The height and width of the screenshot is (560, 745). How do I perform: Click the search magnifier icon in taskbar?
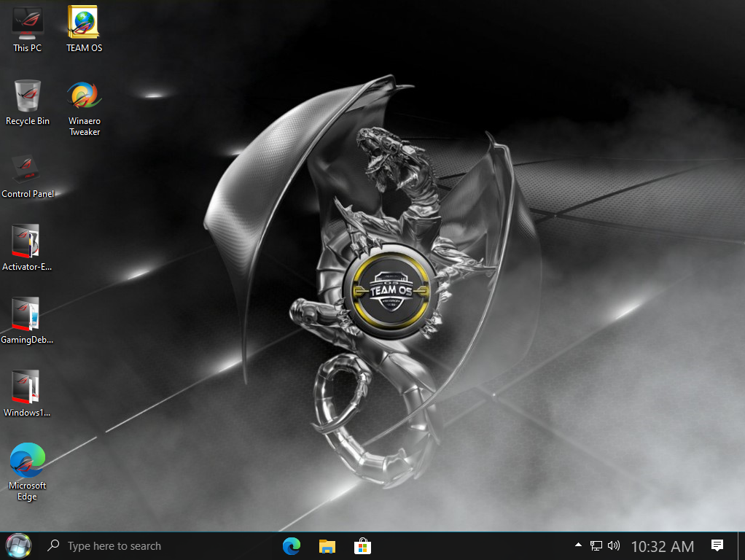(x=53, y=545)
